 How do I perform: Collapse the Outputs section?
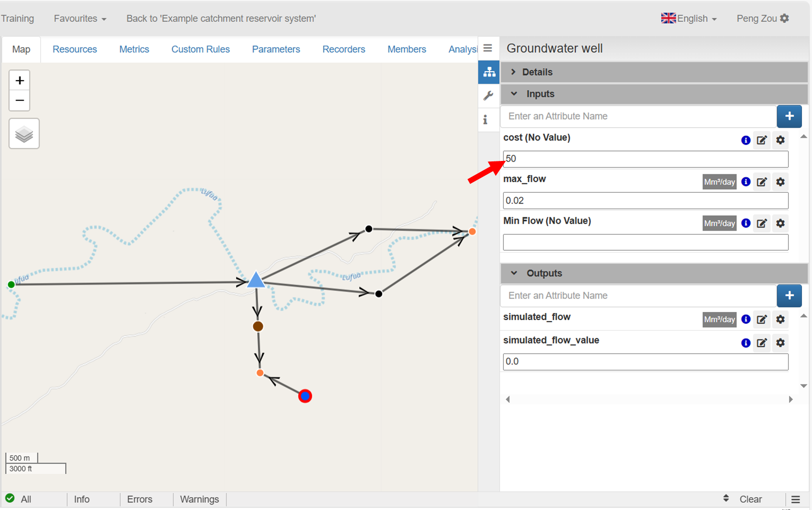544,273
